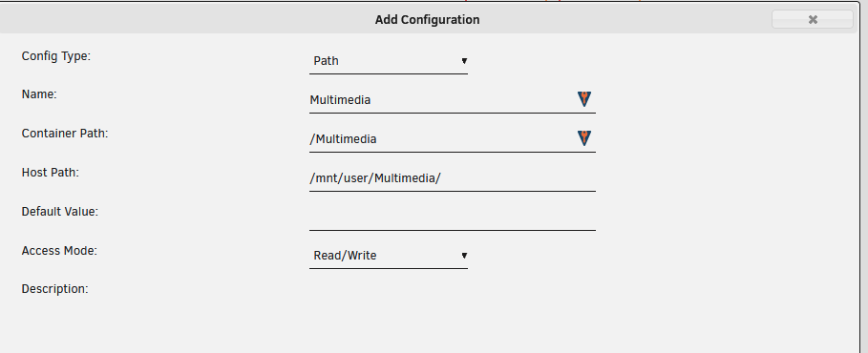Click the Description label
Image resolution: width=868 pixels, height=353 pixels.
(54, 289)
